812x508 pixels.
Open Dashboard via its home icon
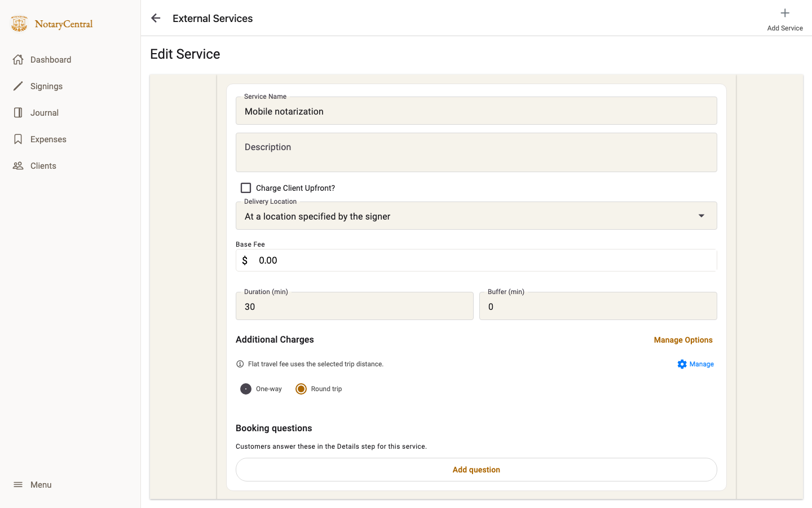click(18, 60)
